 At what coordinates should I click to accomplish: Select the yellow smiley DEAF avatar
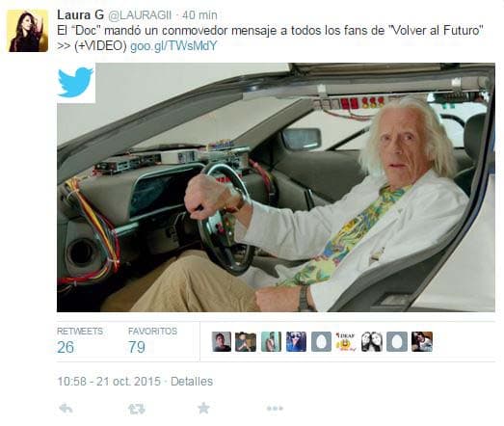pos(346,341)
